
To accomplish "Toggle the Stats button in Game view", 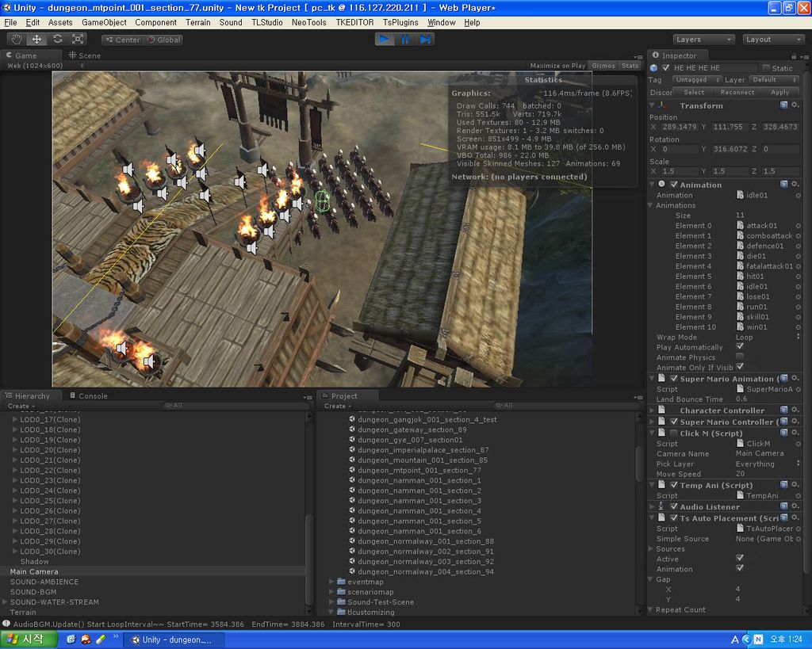I will [x=630, y=66].
